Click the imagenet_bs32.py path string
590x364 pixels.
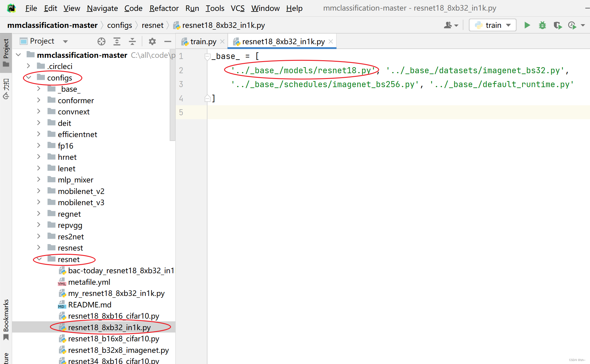pyautogui.click(x=475, y=71)
